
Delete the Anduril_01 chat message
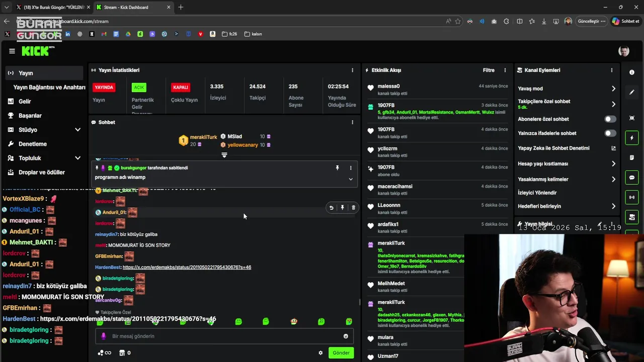(x=353, y=208)
